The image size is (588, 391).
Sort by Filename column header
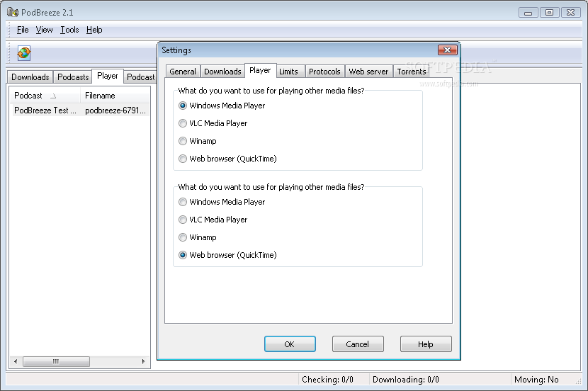click(x=115, y=96)
